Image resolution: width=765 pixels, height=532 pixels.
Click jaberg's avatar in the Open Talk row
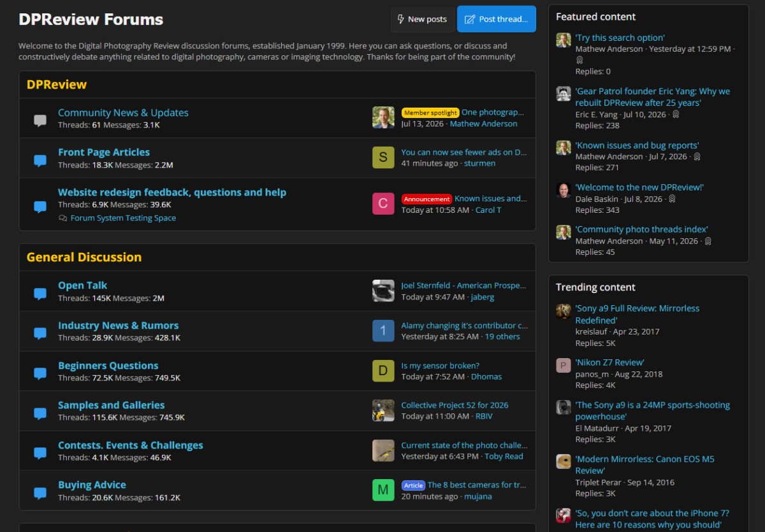[383, 291]
